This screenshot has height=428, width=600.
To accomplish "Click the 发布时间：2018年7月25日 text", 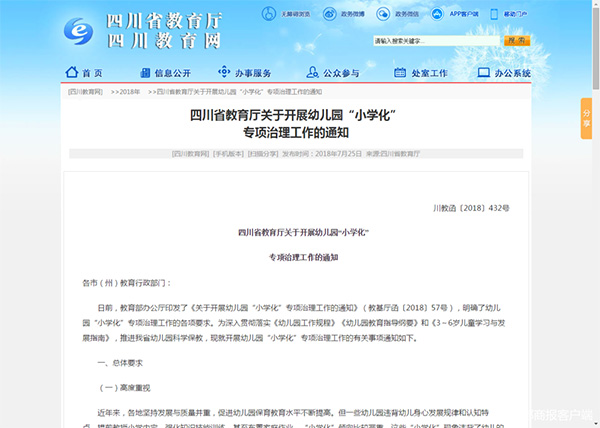I will (x=322, y=154).
